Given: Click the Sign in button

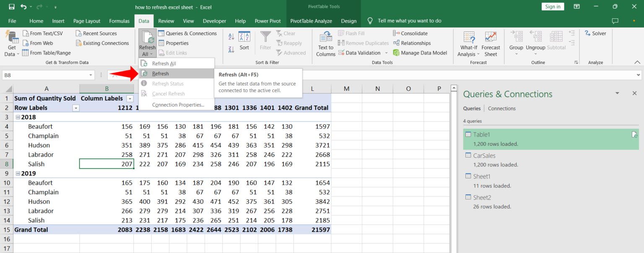Looking at the screenshot, I should (x=553, y=6).
